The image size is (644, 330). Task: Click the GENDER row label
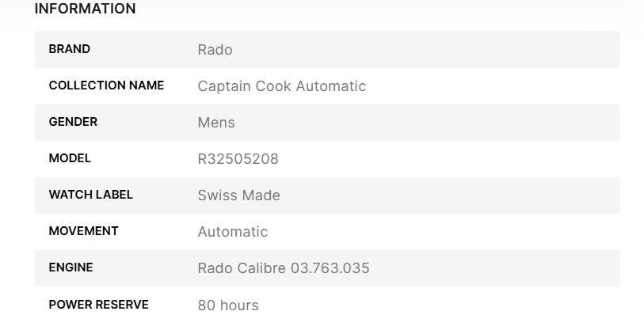coord(73,122)
